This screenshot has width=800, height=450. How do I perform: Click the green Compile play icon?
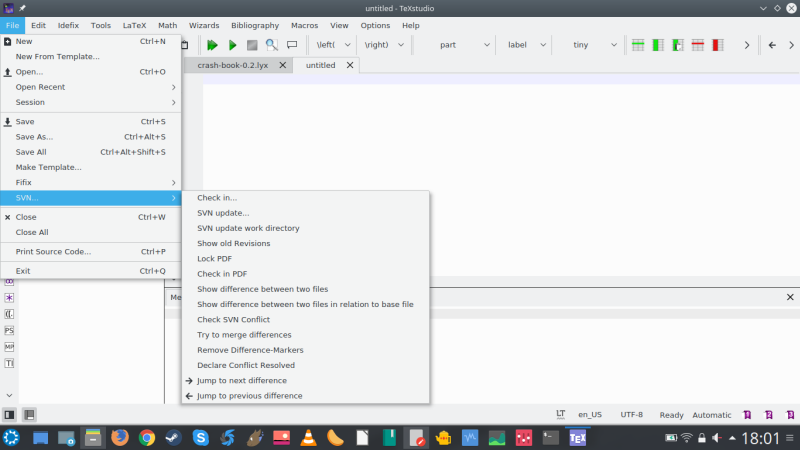tap(232, 45)
